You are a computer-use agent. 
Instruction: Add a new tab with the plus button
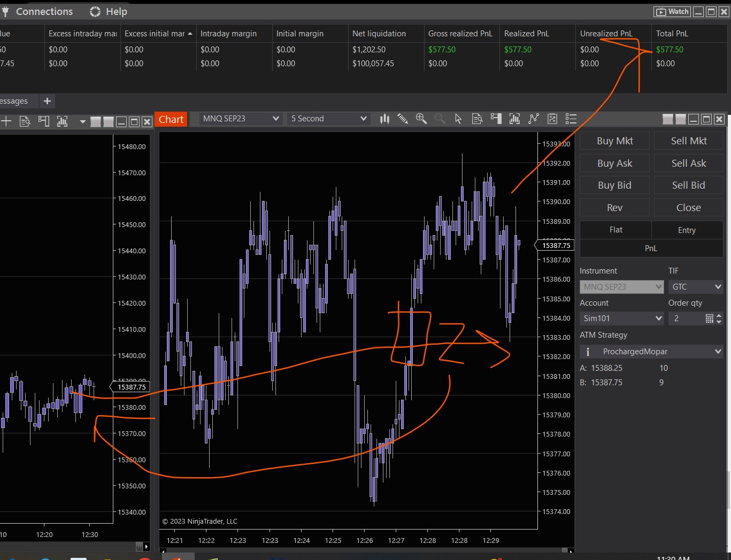[47, 101]
